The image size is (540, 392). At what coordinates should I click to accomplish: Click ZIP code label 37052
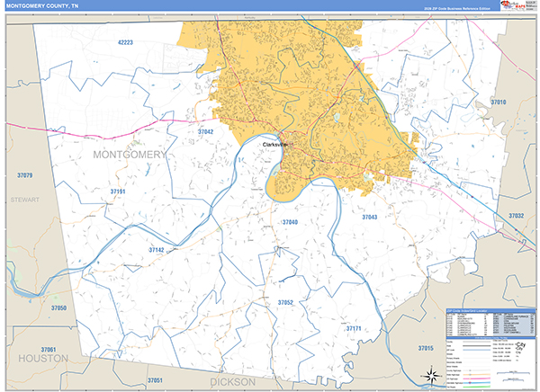pyautogui.click(x=285, y=302)
